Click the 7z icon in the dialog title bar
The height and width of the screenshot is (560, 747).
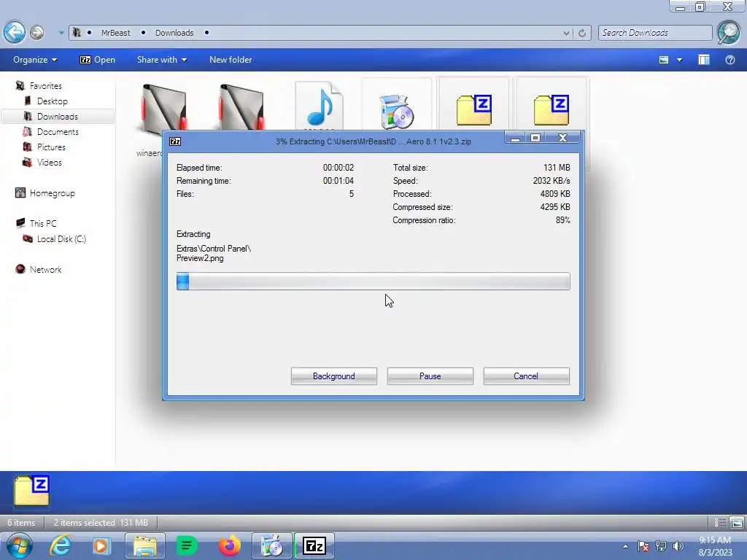pyautogui.click(x=175, y=141)
